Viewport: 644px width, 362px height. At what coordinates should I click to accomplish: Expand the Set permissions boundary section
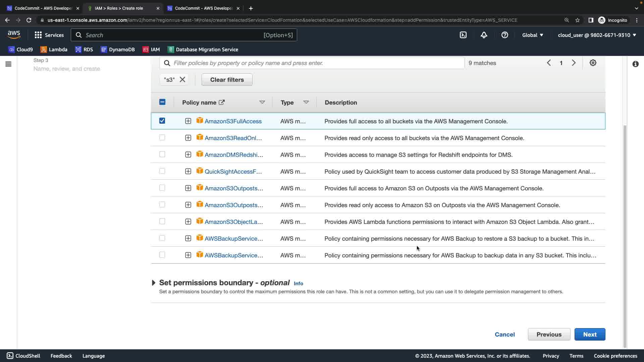154,283
